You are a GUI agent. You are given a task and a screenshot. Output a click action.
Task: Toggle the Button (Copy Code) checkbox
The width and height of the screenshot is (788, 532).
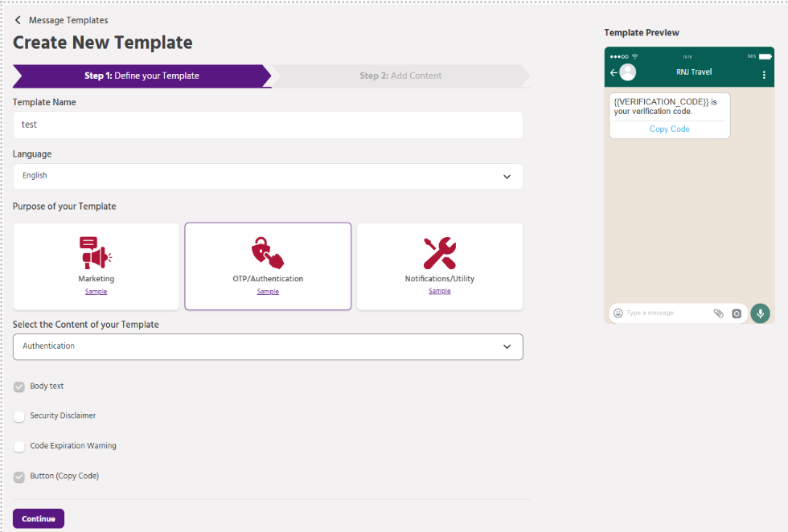19,477
